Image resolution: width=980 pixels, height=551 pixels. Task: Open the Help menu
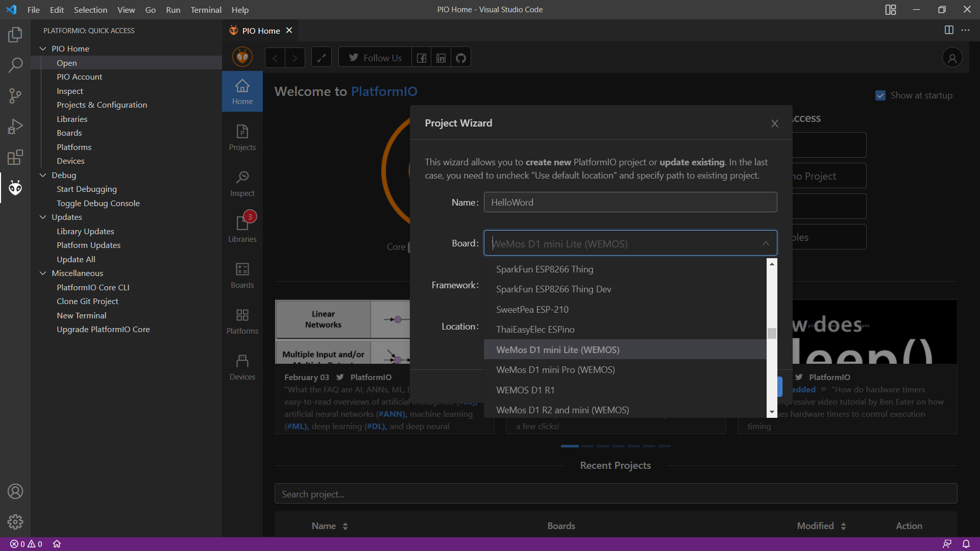[240, 10]
